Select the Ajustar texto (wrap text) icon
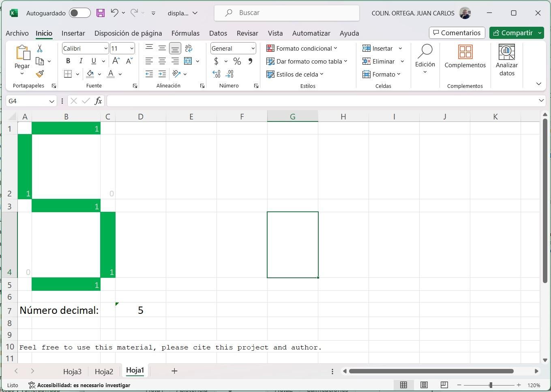 (x=188, y=48)
